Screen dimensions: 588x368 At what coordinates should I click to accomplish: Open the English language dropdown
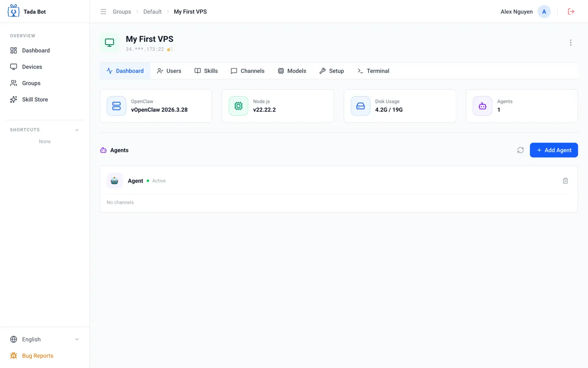pyautogui.click(x=45, y=339)
